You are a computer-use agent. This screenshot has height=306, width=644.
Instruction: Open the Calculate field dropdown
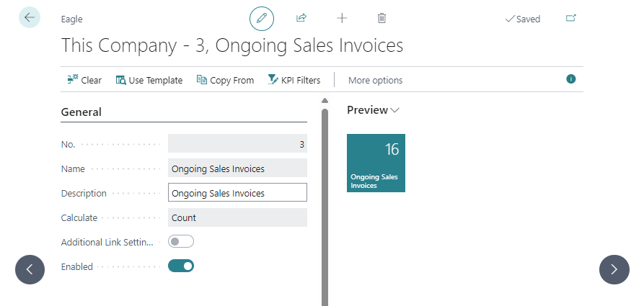(237, 217)
